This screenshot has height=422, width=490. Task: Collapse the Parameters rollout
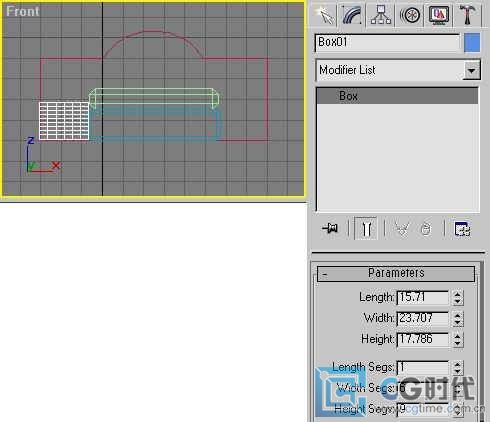(x=396, y=273)
